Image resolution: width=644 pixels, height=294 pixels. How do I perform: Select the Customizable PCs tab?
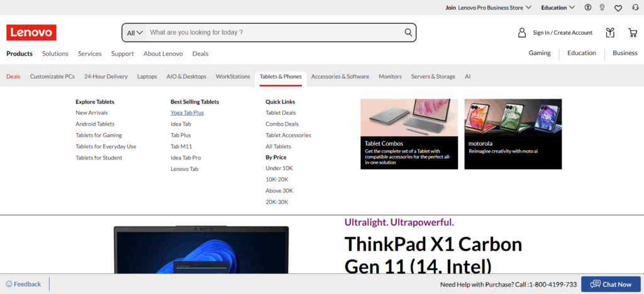point(52,76)
